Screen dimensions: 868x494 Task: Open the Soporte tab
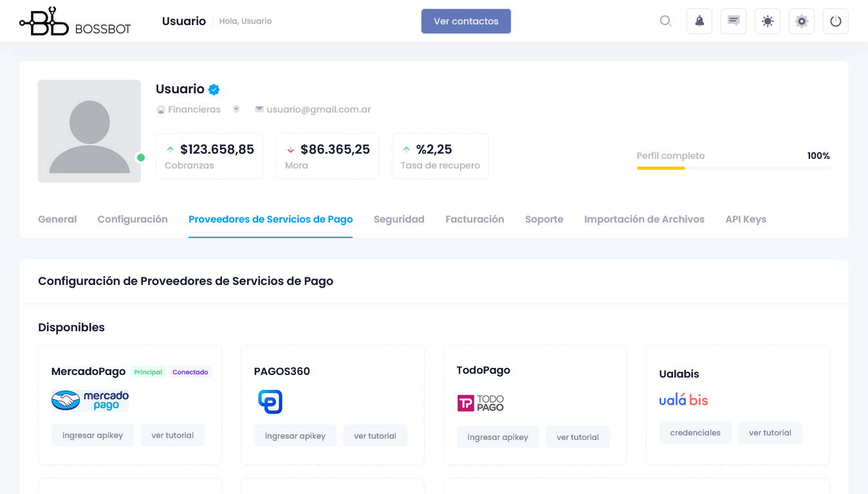(x=544, y=219)
